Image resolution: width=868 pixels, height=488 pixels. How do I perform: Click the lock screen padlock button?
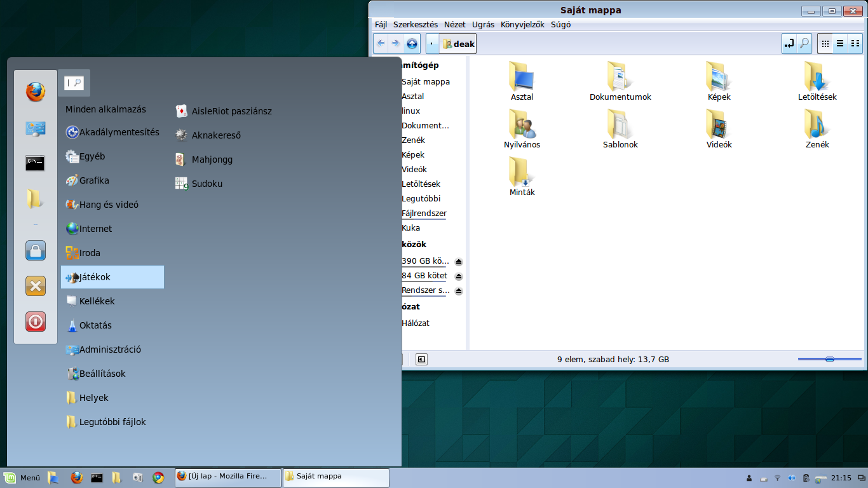36,250
